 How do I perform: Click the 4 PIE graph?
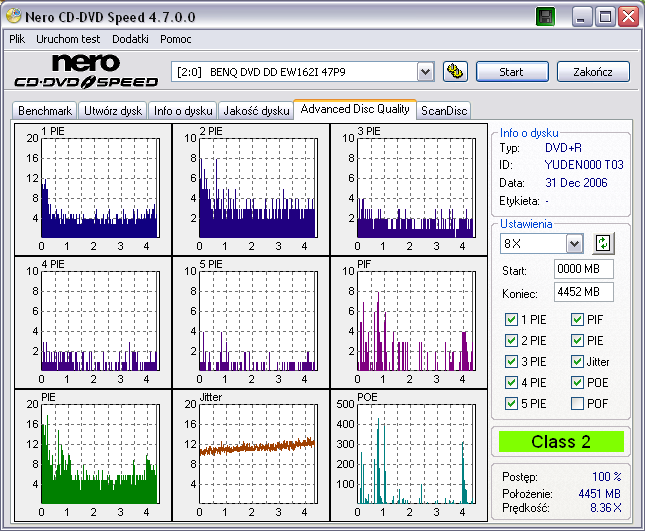point(93,322)
